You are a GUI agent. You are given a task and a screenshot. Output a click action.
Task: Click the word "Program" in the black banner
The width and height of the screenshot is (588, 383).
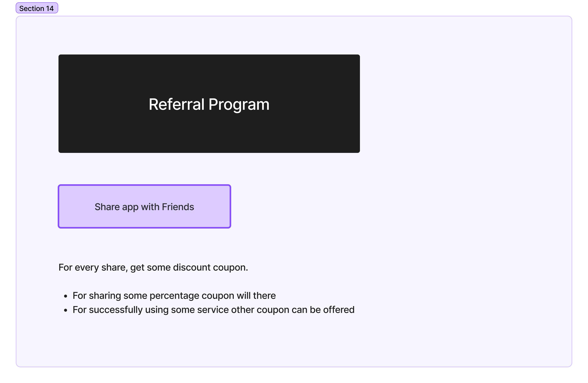click(239, 104)
